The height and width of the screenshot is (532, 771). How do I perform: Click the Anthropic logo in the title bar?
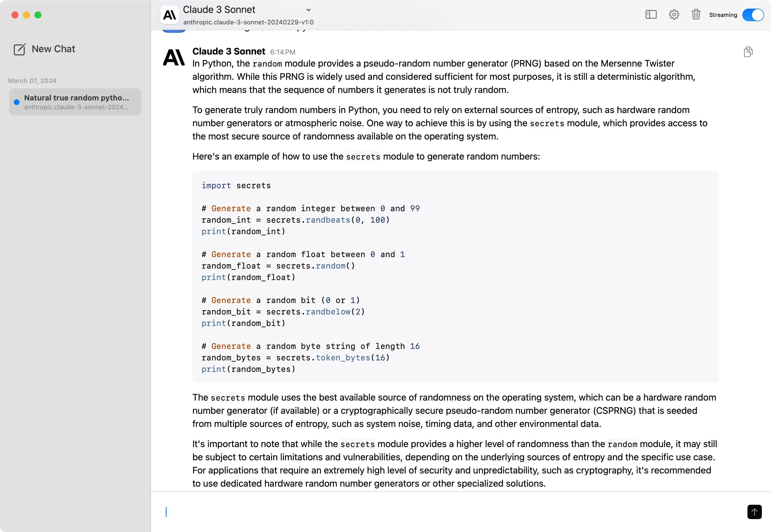[169, 15]
